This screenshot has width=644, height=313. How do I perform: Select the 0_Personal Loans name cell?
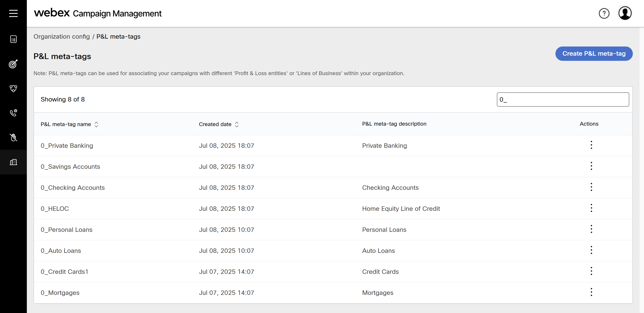[66, 230]
